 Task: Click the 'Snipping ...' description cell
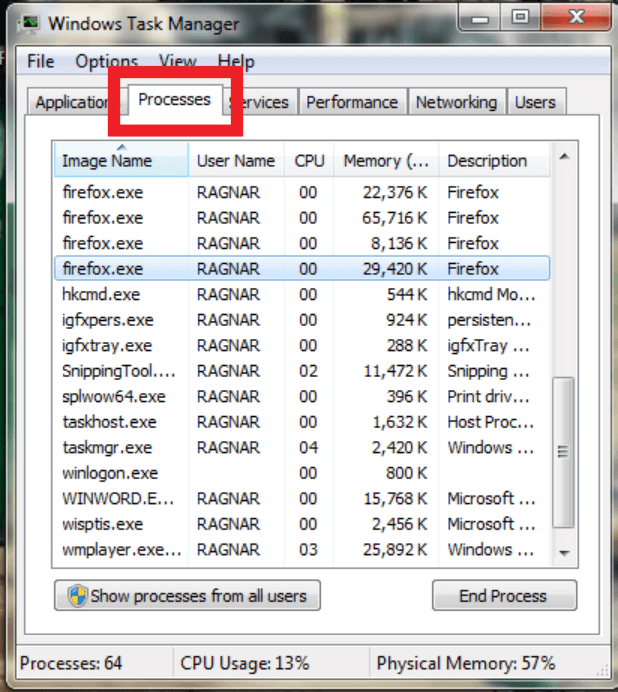(x=488, y=371)
